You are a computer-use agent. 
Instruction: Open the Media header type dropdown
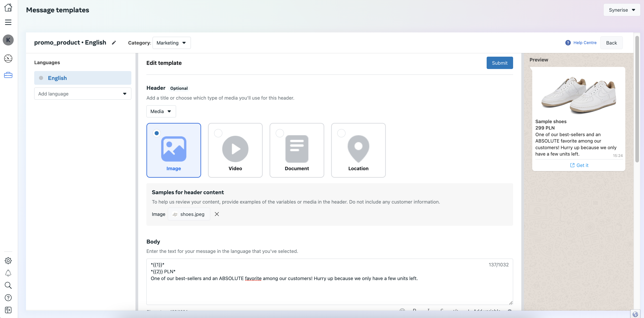[x=161, y=111]
